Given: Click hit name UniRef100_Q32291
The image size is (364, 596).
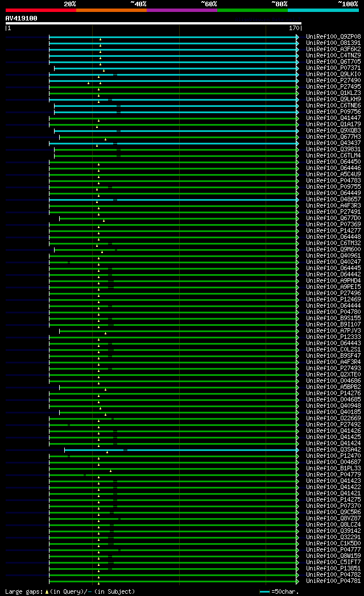Looking at the screenshot, I should (334, 537).
